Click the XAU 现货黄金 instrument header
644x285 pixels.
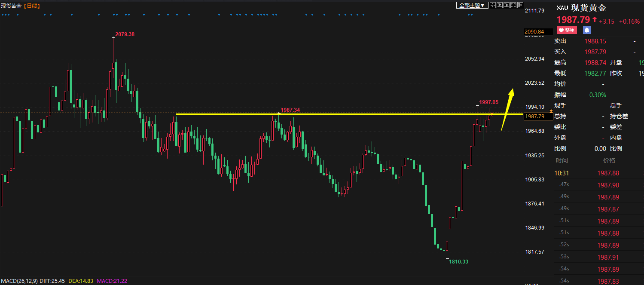click(x=582, y=8)
